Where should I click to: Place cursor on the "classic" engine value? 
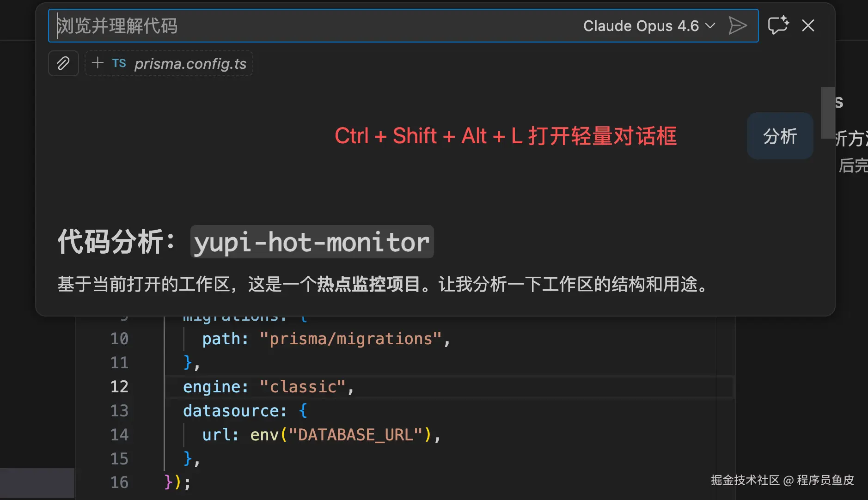tap(303, 387)
